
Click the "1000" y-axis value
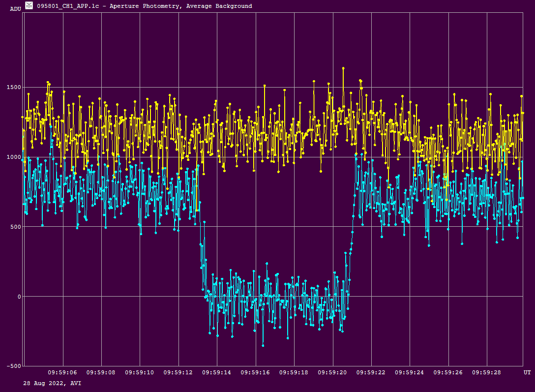pyautogui.click(x=14, y=157)
